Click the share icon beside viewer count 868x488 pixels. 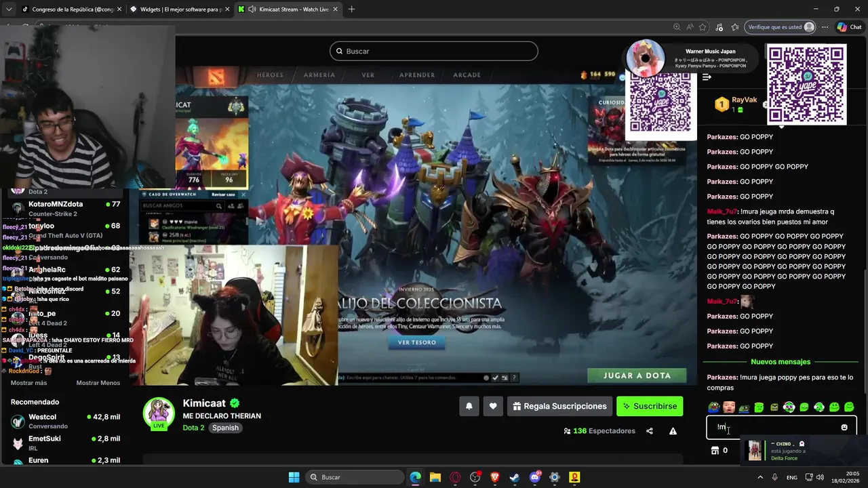(x=650, y=431)
